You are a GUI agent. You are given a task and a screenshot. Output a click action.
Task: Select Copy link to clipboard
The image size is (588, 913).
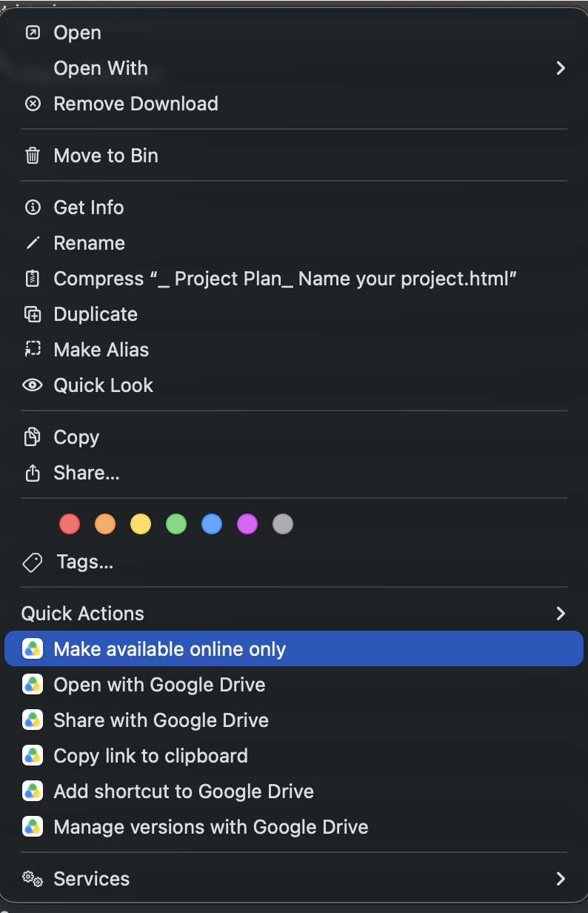point(294,756)
